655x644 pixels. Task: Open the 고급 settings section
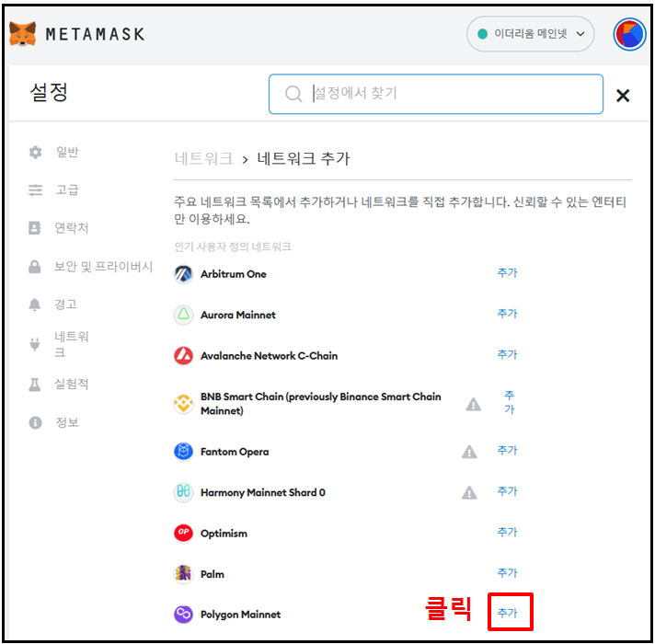click(67, 190)
